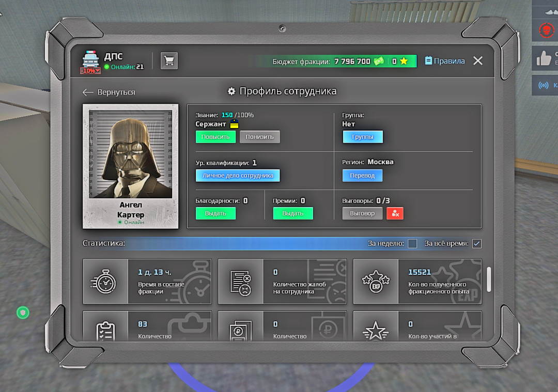558x392 pixels.
Task: Promote employee with Повысить button
Action: point(215,136)
